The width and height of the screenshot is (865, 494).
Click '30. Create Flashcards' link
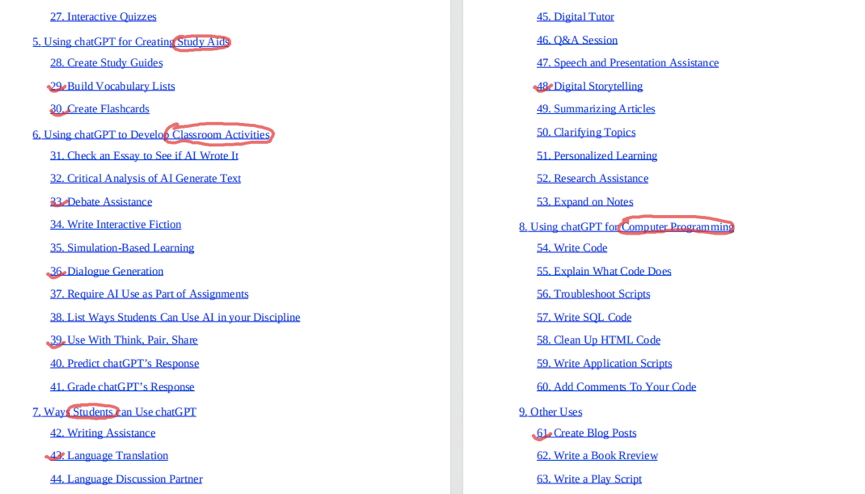point(100,109)
